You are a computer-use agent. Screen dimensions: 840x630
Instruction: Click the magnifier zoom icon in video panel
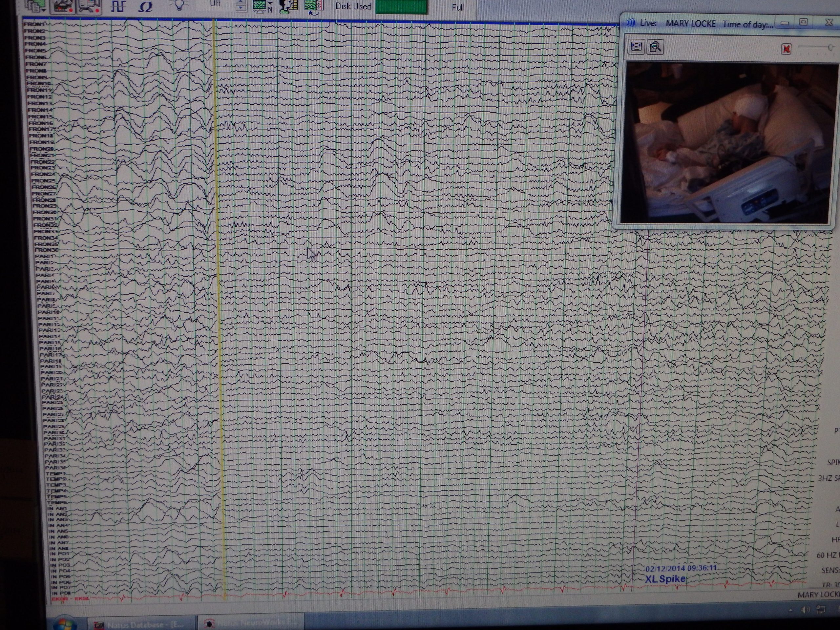coord(656,47)
